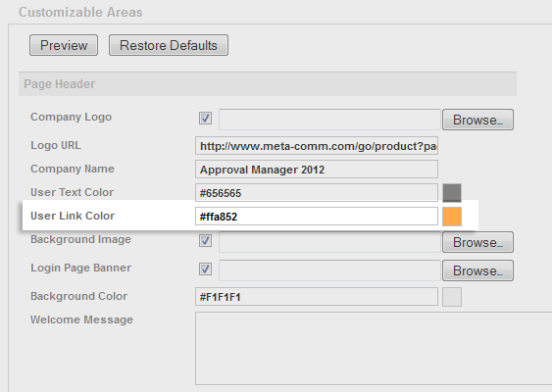The height and width of the screenshot is (392, 552).
Task: Focus the User Text Color hex field
Action: pos(317,193)
